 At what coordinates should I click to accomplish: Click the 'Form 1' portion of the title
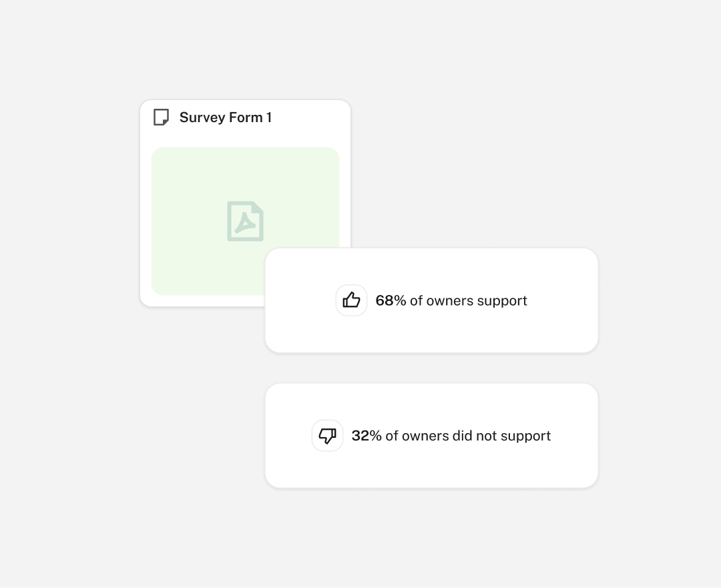250,117
